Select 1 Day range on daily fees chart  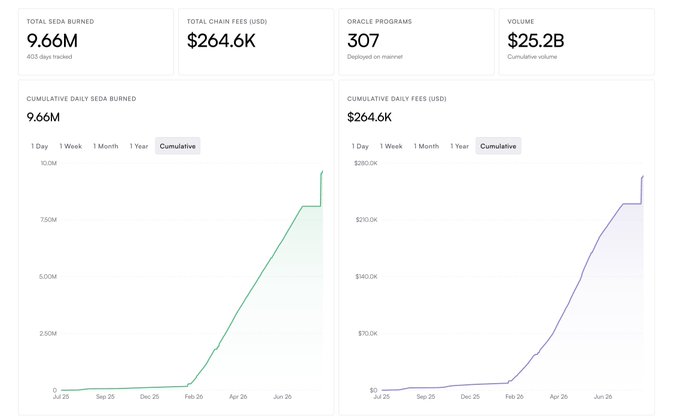[x=360, y=146]
